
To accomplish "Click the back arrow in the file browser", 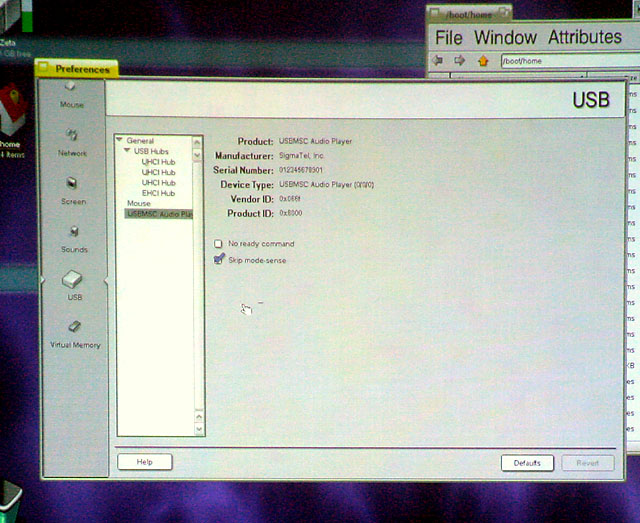I will coord(438,61).
